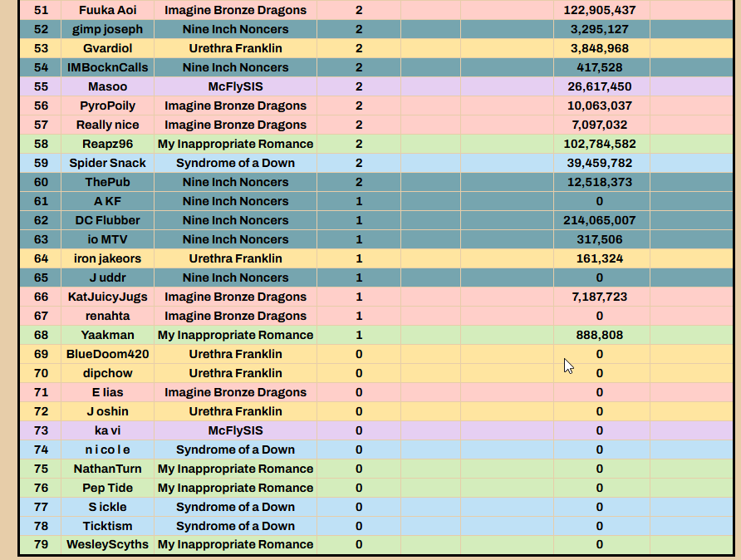This screenshot has height=560, width=741.
Task: Click Nine Inch Noncers in ThePub row
Action: click(235, 183)
